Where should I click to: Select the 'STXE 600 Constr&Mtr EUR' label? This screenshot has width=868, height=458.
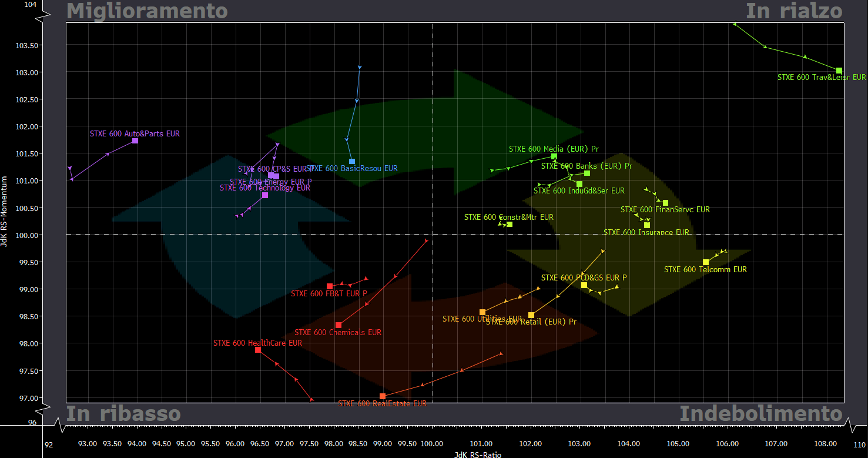coord(509,217)
